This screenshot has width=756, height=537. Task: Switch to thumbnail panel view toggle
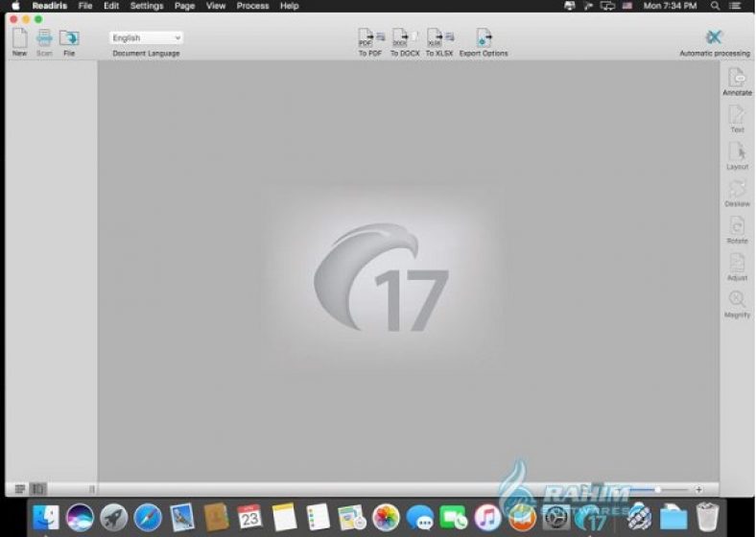(x=38, y=489)
